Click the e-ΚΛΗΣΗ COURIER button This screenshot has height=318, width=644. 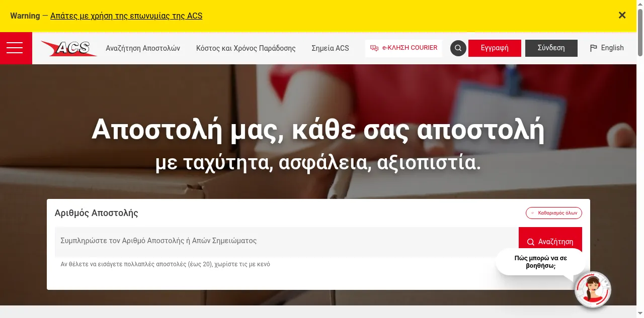(x=404, y=48)
